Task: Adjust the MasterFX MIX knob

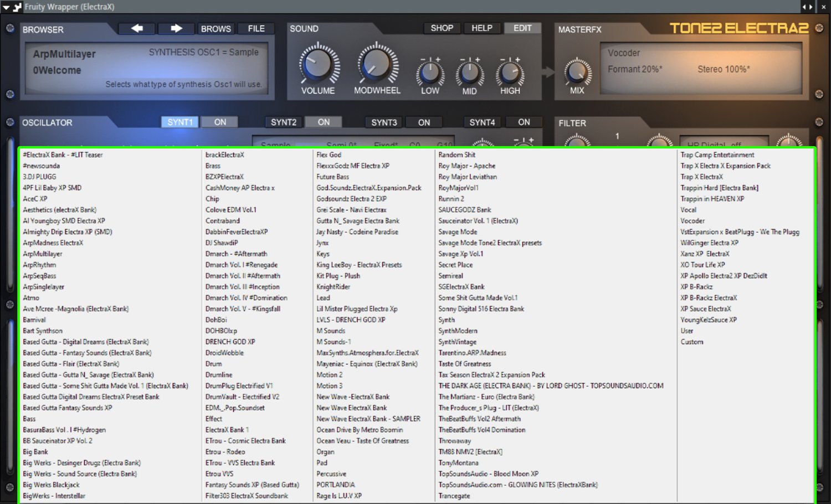Action: click(577, 72)
